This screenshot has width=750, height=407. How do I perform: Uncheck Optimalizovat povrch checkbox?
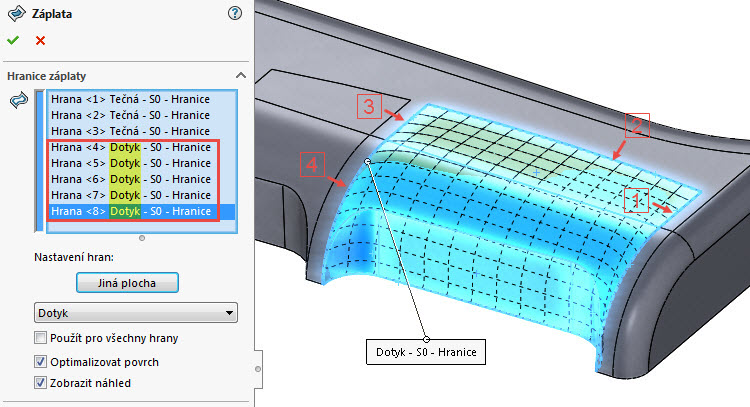(x=40, y=362)
